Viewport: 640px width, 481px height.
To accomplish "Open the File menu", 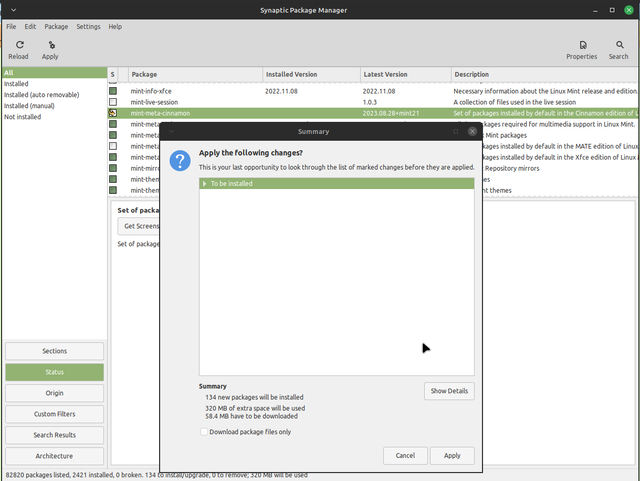I will (x=11, y=27).
